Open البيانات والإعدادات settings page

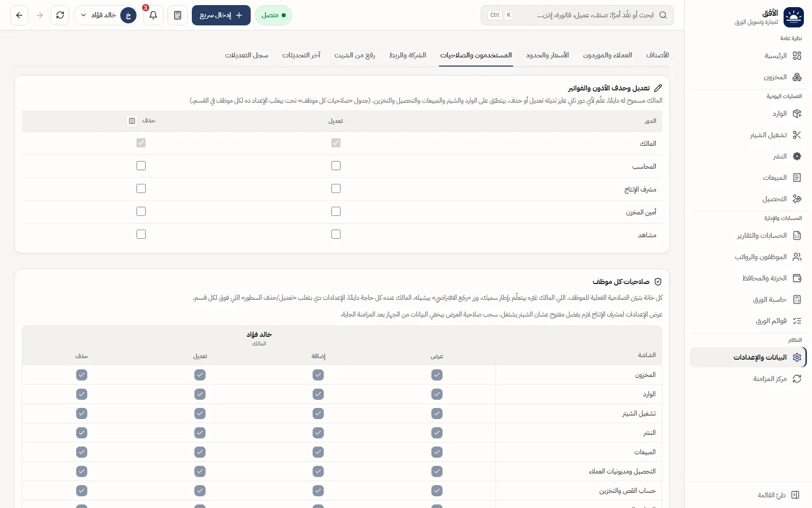tap(748, 358)
